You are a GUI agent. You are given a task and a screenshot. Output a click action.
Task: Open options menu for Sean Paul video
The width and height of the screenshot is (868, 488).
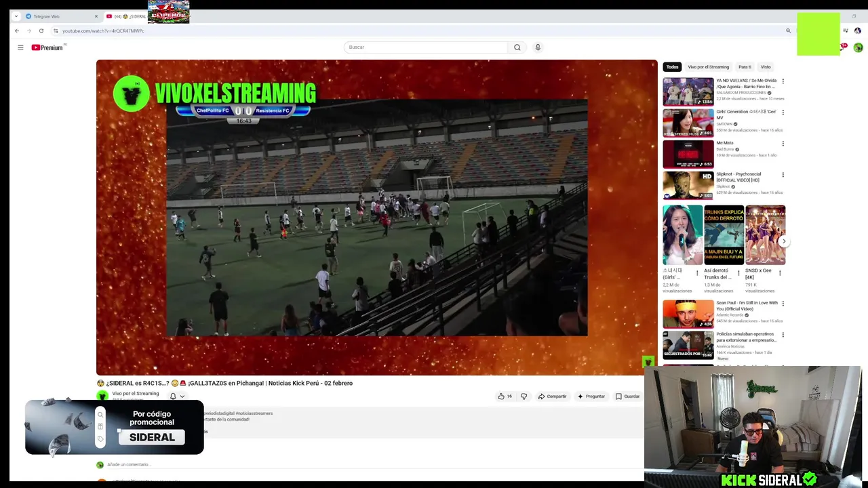(x=783, y=304)
